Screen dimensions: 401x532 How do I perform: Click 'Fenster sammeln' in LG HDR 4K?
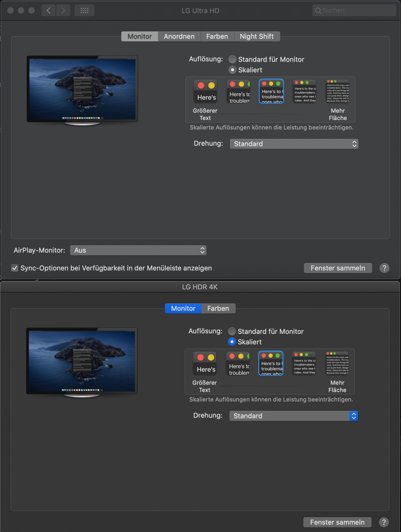coord(337,522)
